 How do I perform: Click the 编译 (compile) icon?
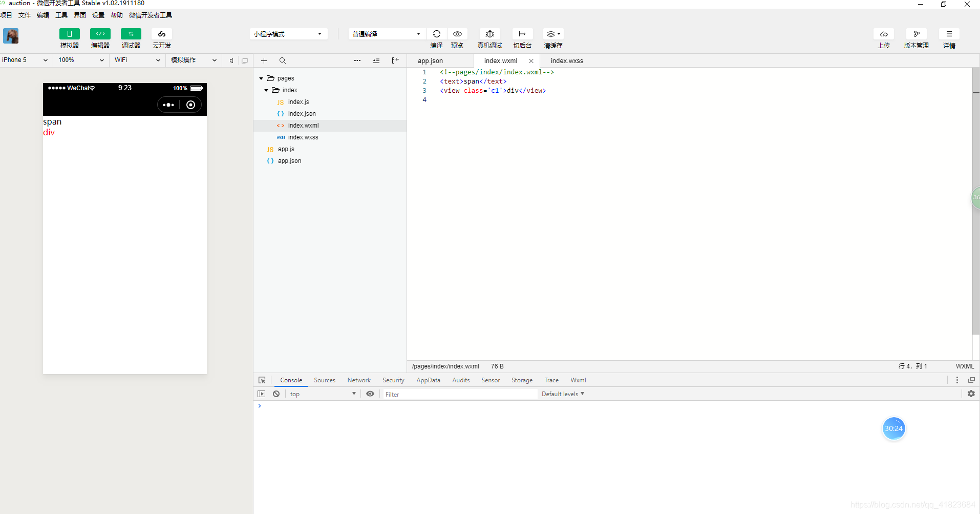click(x=436, y=34)
